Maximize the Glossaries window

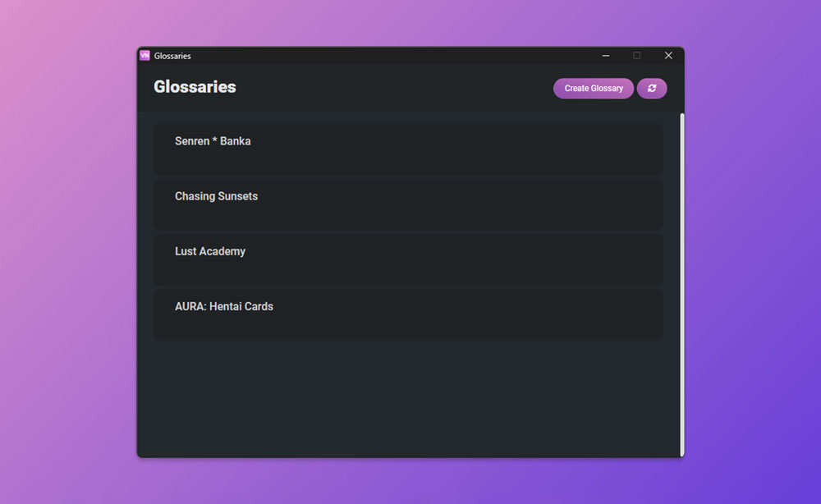point(636,56)
